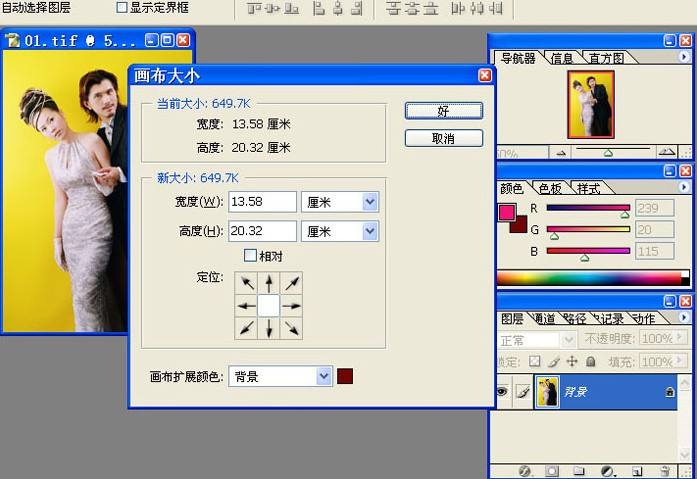Expand the 画布扩展颜色 dropdown
The width and height of the screenshot is (697, 479).
(x=280, y=376)
